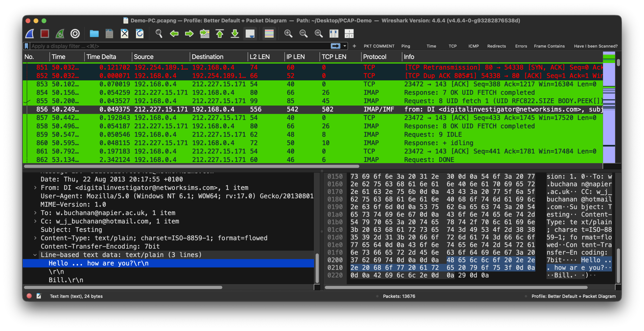Go to a specified packet
The image size is (644, 331).
[205, 33]
